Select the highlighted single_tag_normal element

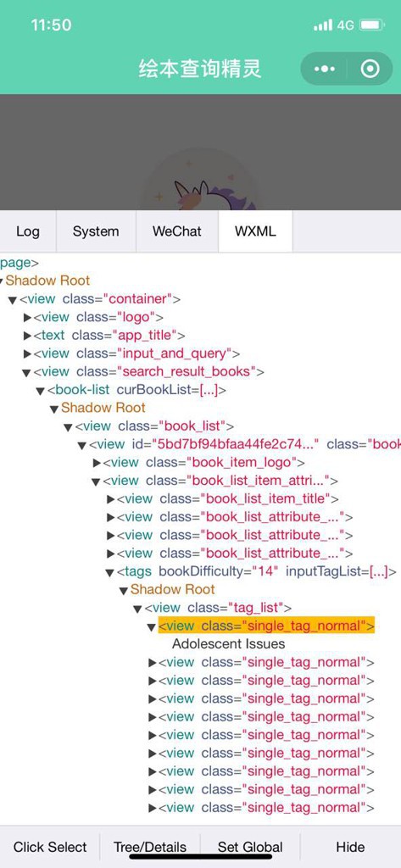click(x=266, y=626)
